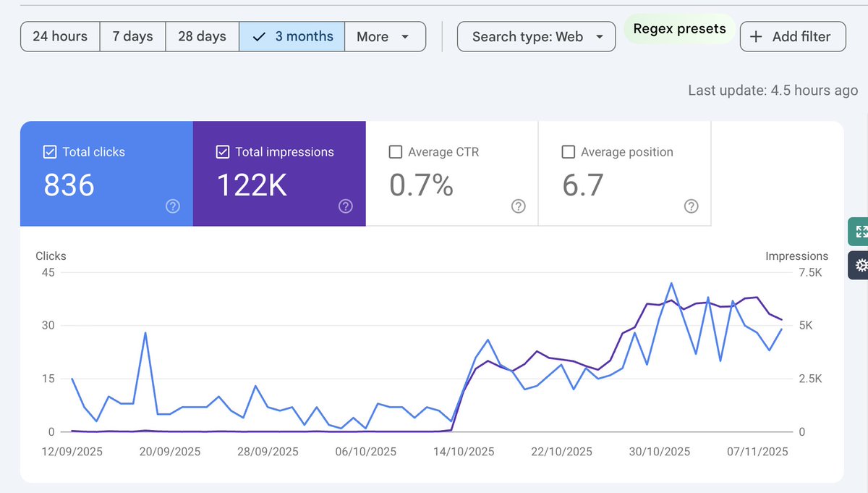Image resolution: width=868 pixels, height=493 pixels.
Task: Click the Clicks axis label
Action: pyautogui.click(x=51, y=256)
